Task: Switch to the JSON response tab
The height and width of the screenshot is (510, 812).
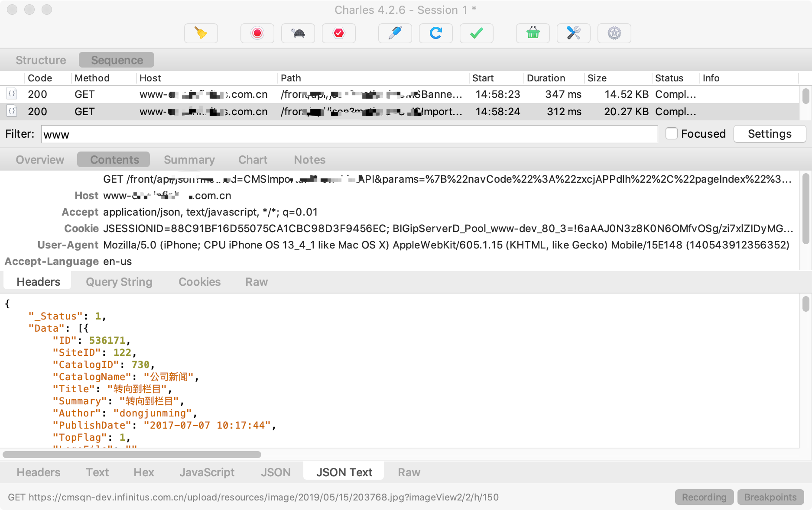Action: click(276, 472)
